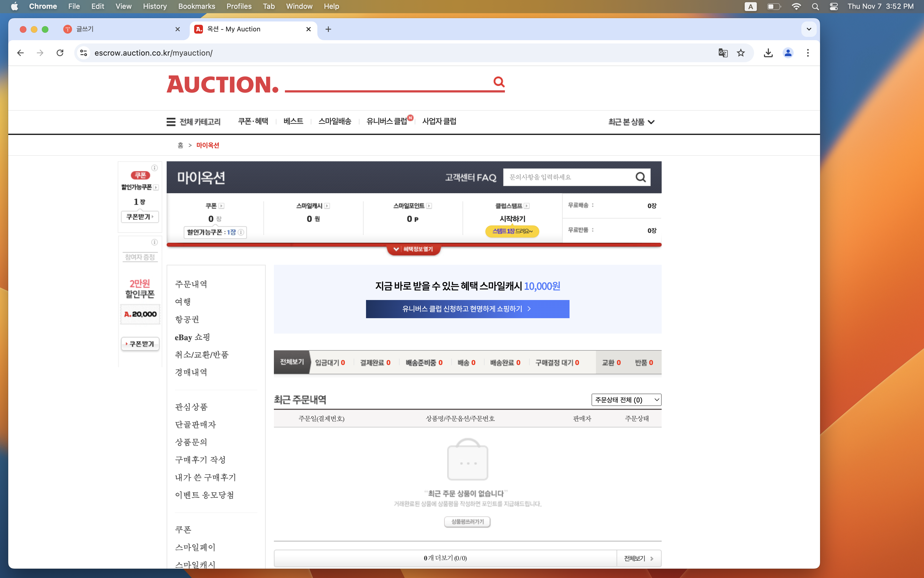This screenshot has width=924, height=578.
Task: Click 베스트 navigation link
Action: (293, 121)
